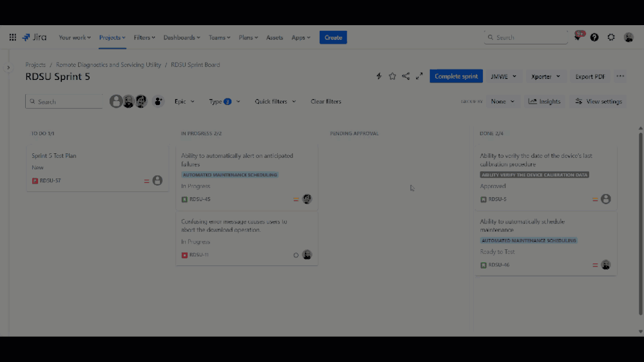Screen dimensions: 644x362
Task: Open the RDSU-11 issue key link
Action: pyautogui.click(x=199, y=255)
